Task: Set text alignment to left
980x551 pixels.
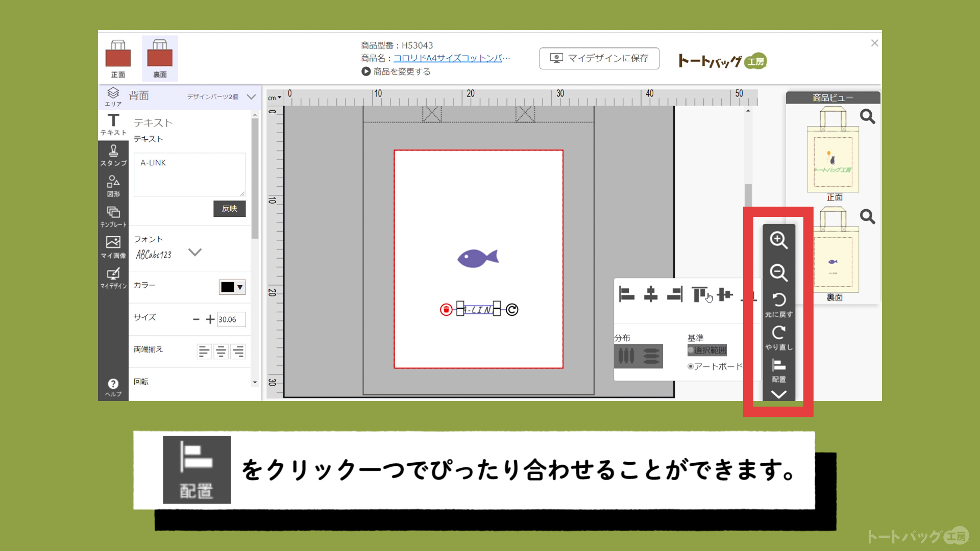Action: click(204, 352)
